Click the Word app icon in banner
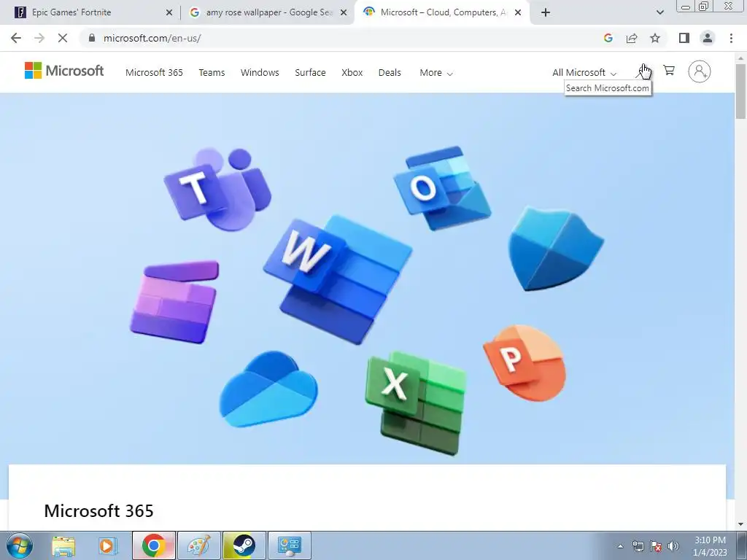This screenshot has width=747, height=560. [x=338, y=279]
